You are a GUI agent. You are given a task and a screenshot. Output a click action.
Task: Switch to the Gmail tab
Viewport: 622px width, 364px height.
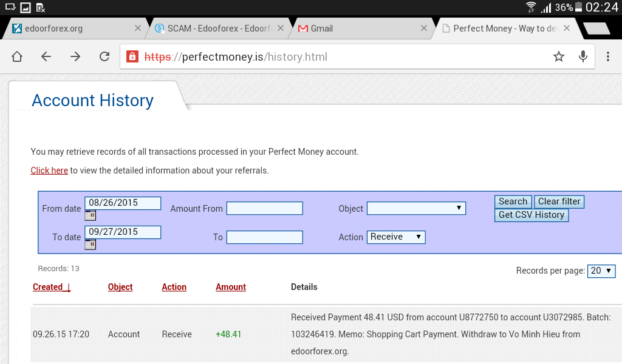340,28
